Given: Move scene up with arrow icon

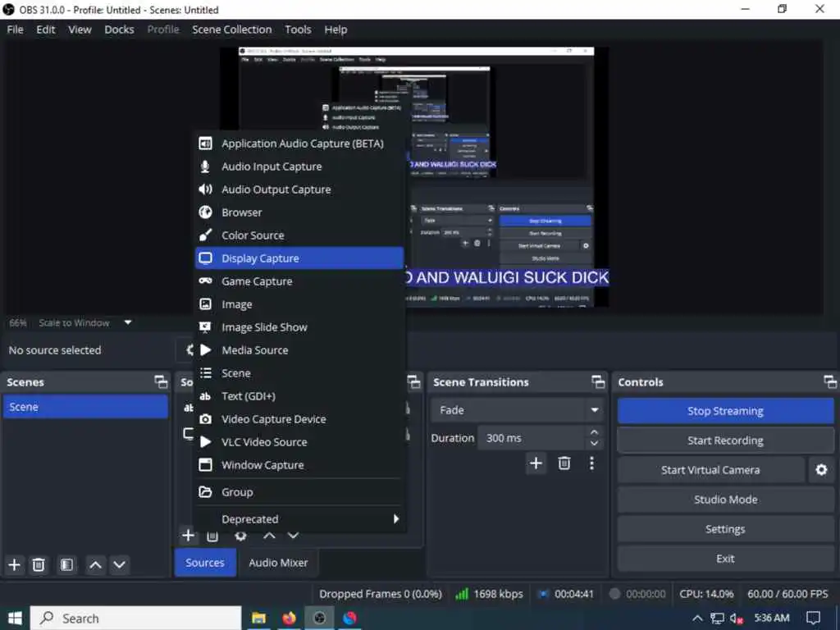Looking at the screenshot, I should [95, 564].
